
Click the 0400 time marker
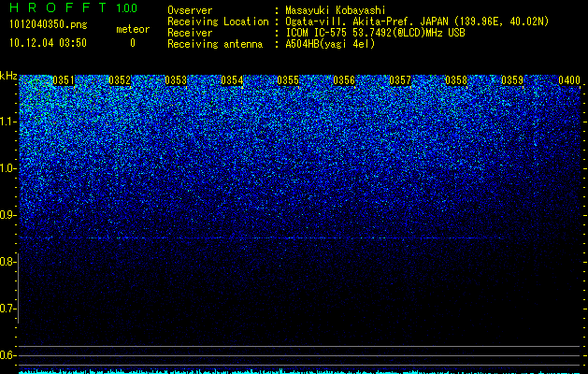pyautogui.click(x=569, y=80)
